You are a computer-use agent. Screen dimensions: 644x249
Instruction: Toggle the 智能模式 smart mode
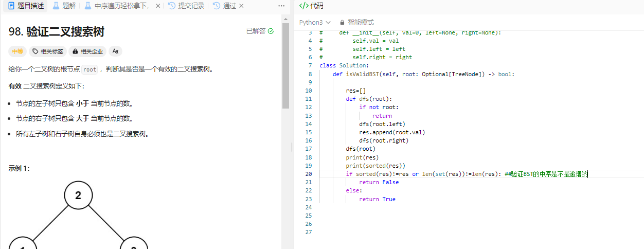point(357,23)
